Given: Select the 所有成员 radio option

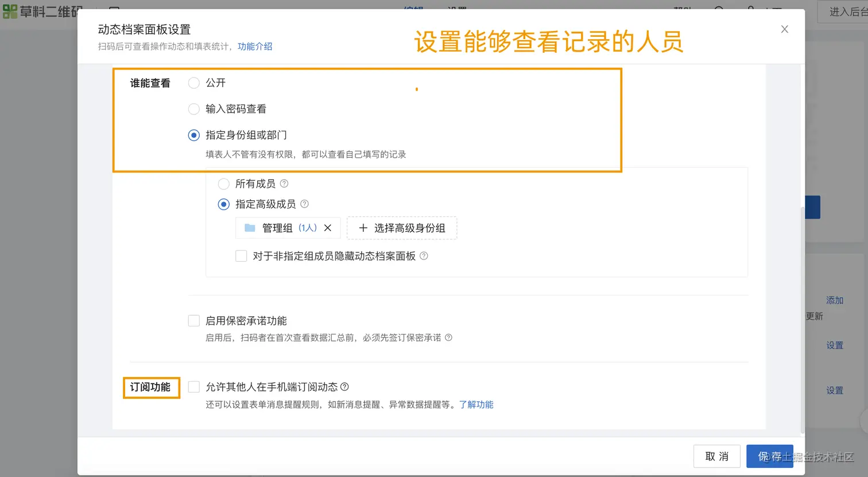Looking at the screenshot, I should (224, 184).
